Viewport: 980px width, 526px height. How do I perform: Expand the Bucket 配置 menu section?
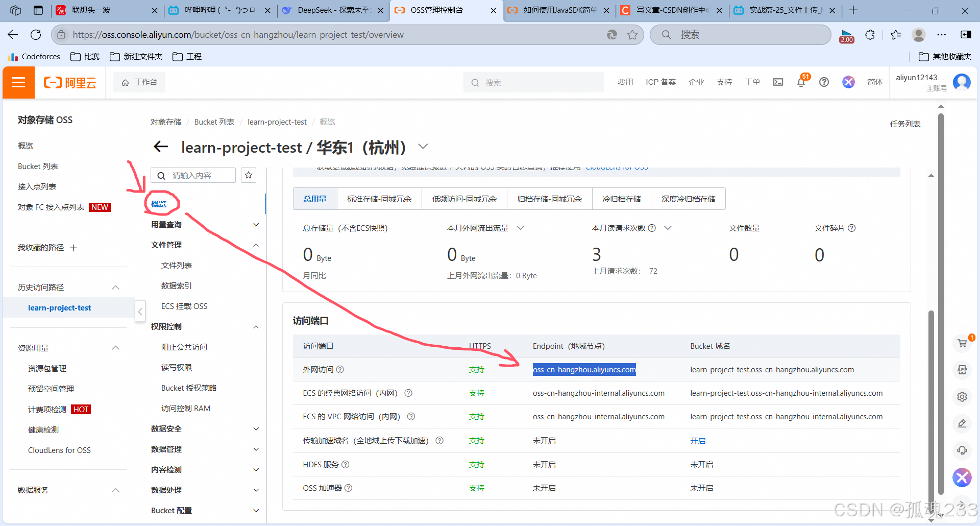256,511
